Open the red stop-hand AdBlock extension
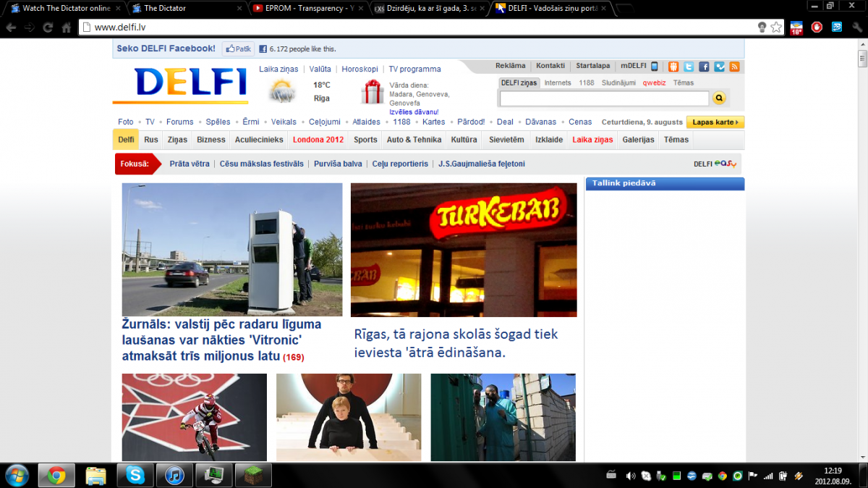The width and height of the screenshot is (868, 488). [x=817, y=28]
